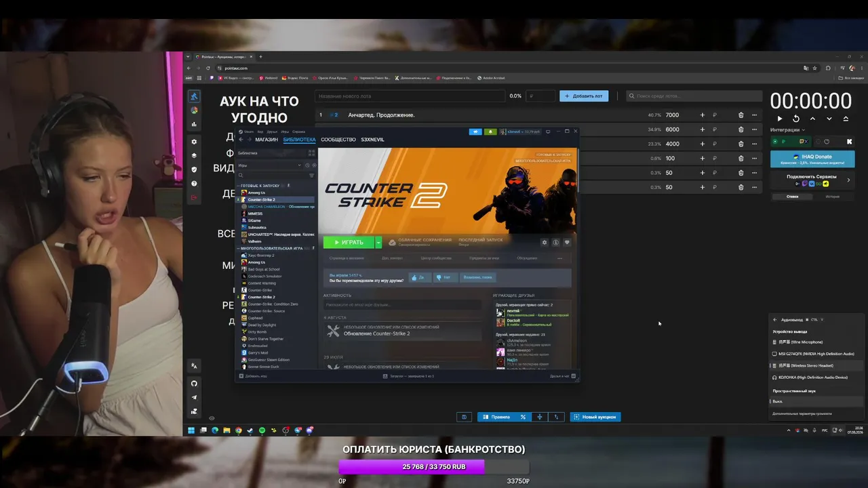
Task: Switch to История tab in Pointauc
Action: pos(833,197)
